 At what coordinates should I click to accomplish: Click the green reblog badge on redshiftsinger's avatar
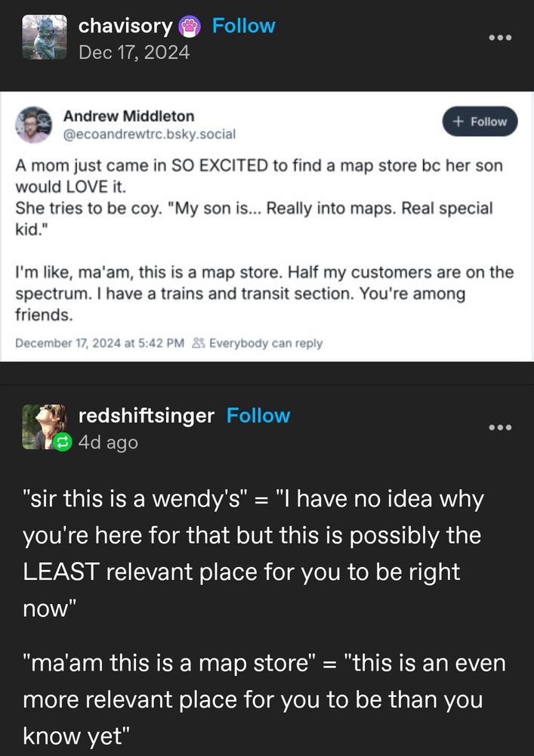tap(64, 442)
